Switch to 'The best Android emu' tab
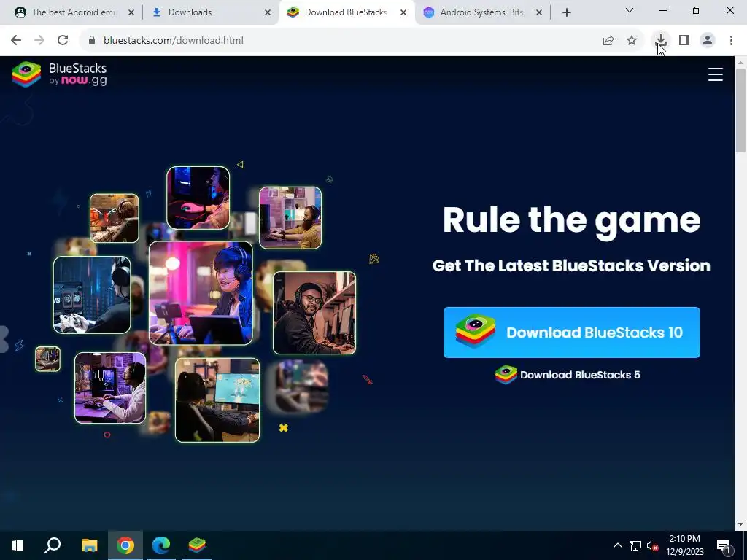This screenshot has height=560, width=747. (x=74, y=12)
